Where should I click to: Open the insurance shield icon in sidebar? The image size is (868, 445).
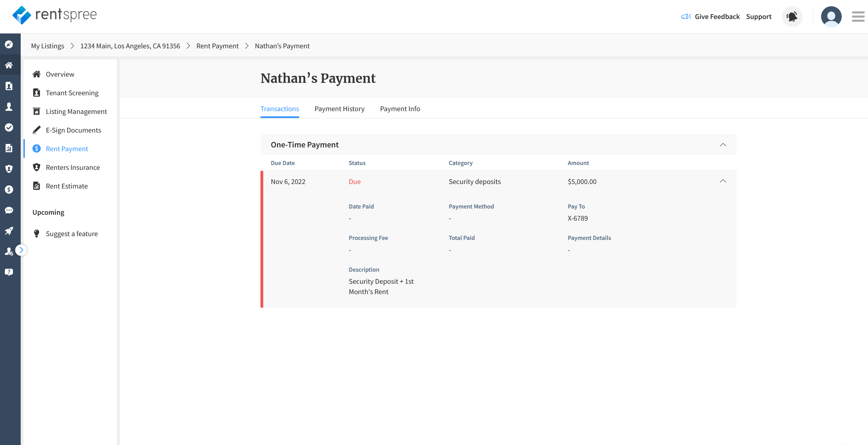click(9, 168)
